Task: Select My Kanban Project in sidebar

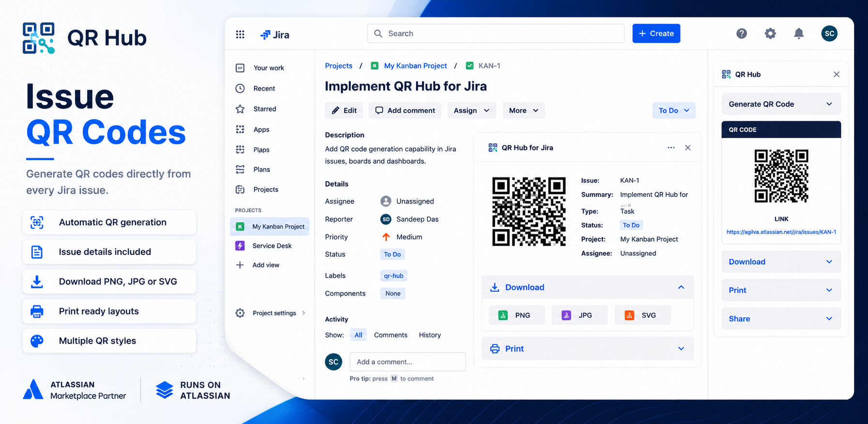Action: point(269,226)
